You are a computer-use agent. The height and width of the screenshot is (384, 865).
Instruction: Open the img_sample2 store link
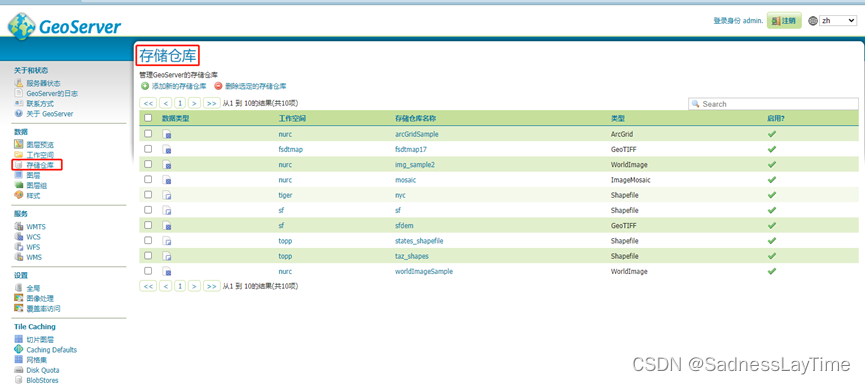coord(415,164)
